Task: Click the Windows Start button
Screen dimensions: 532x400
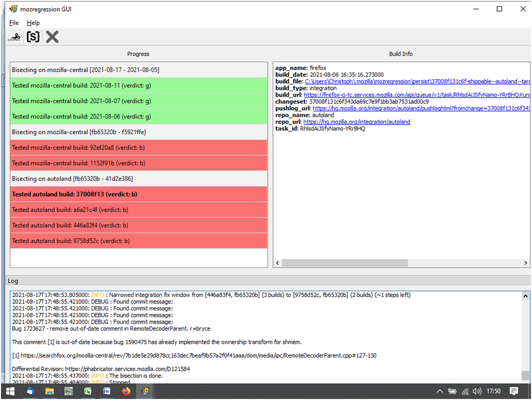Action: click(x=10, y=391)
